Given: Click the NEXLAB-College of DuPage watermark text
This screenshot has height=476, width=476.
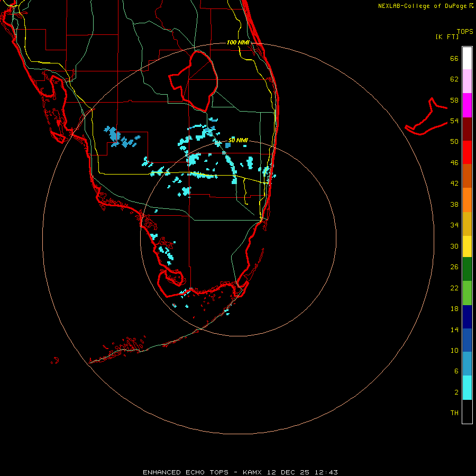Looking at the screenshot, I should [425, 6].
